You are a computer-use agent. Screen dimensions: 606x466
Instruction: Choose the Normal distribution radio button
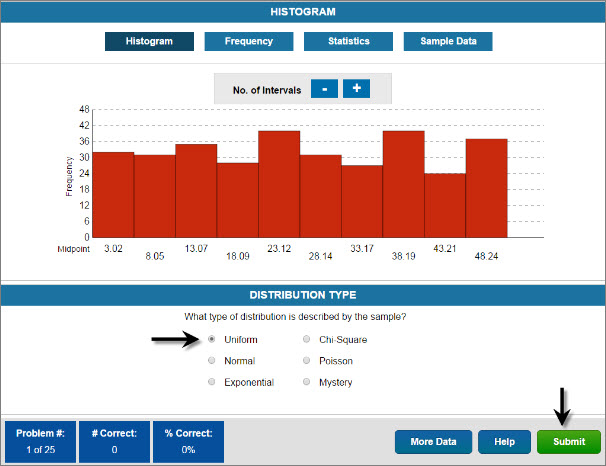point(211,361)
